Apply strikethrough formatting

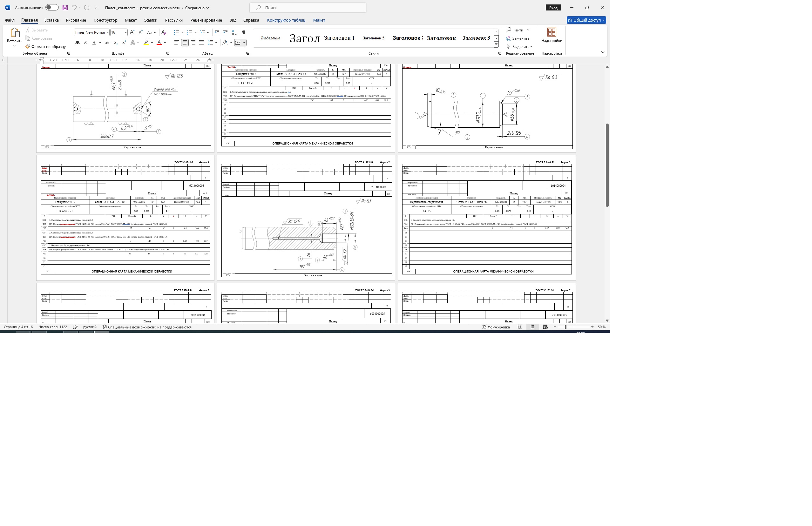tap(107, 43)
